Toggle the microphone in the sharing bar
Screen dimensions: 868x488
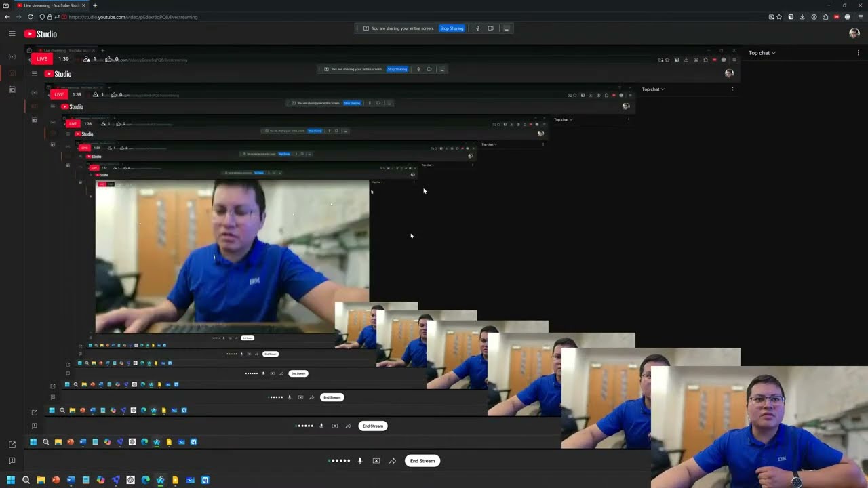pos(477,28)
